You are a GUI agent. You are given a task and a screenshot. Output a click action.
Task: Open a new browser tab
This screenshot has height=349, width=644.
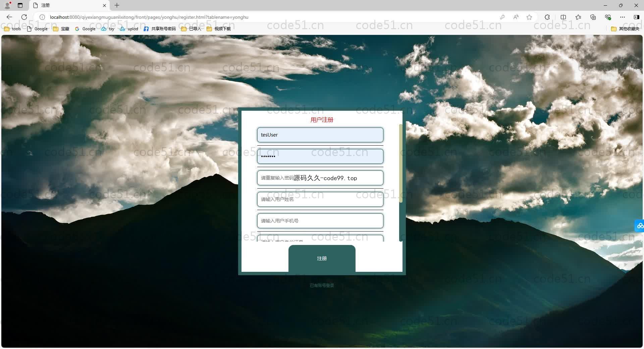coord(117,5)
